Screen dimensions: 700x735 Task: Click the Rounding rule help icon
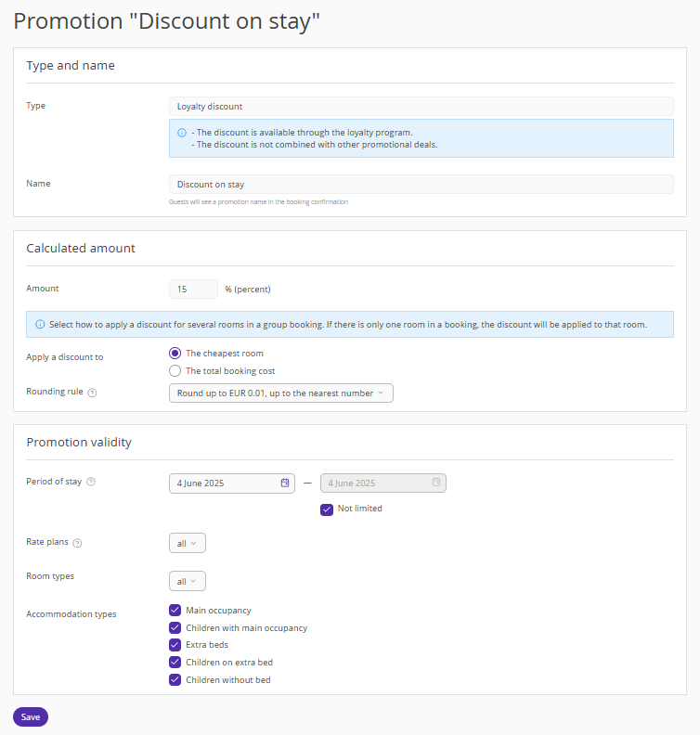(92, 393)
